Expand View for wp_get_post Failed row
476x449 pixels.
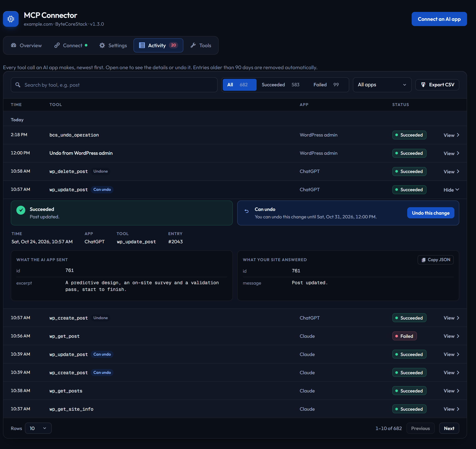click(451, 336)
